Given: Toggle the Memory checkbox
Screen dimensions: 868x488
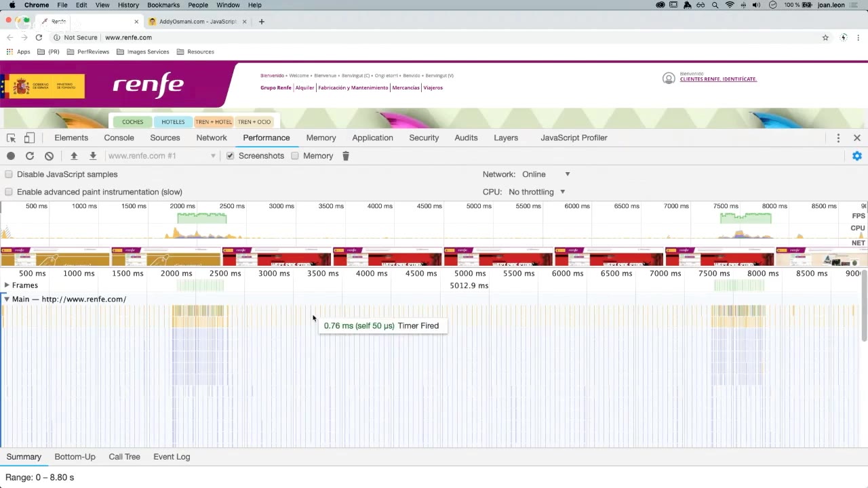Looking at the screenshot, I should point(295,156).
